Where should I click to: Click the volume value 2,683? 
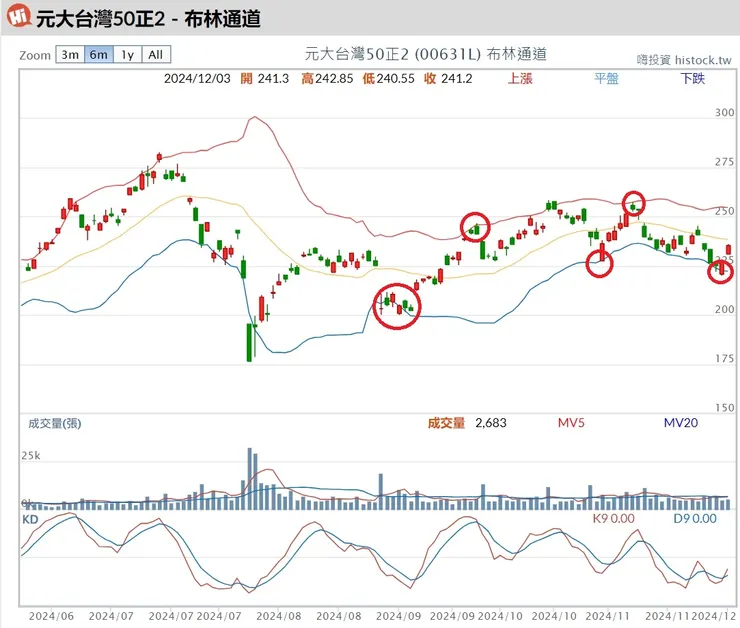[x=491, y=423]
